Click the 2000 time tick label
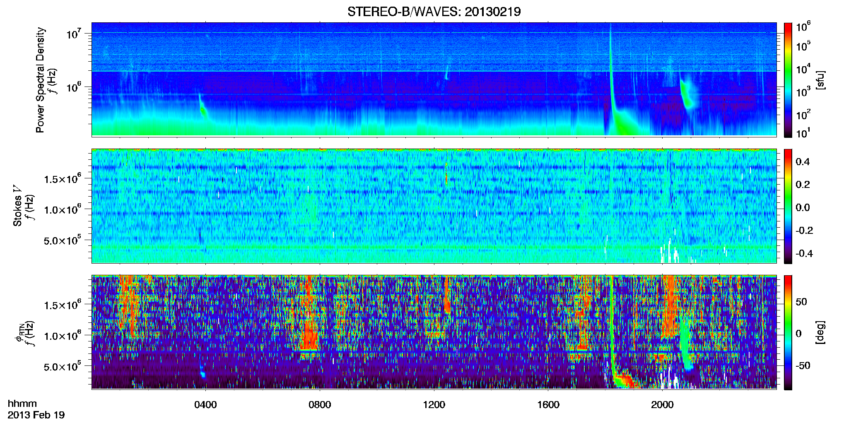The image size is (868, 447). pos(662,404)
